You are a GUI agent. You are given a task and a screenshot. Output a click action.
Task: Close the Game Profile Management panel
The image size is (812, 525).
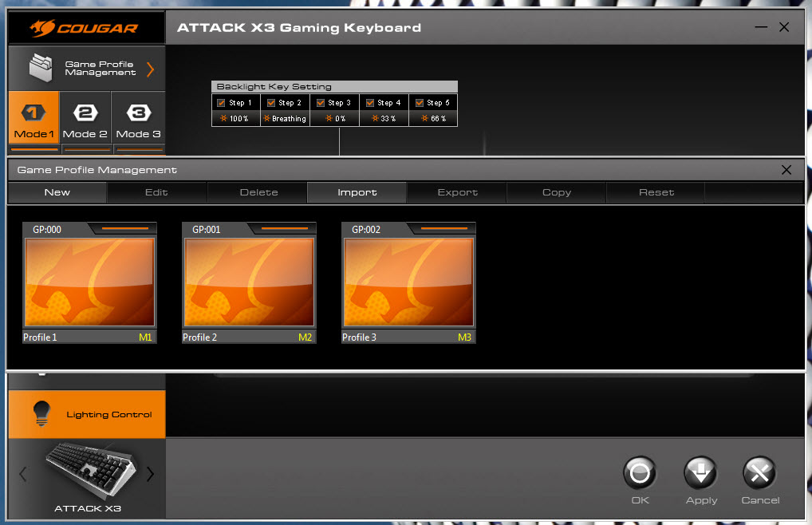[786, 170]
